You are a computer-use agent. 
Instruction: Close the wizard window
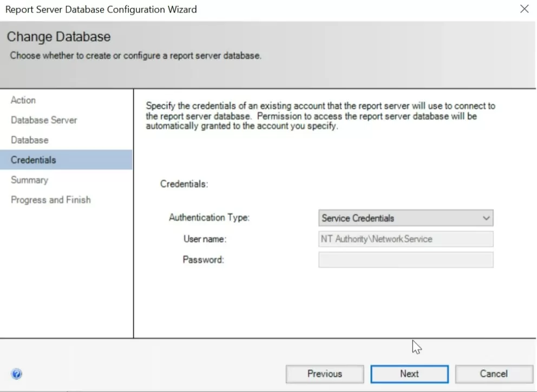tap(524, 9)
